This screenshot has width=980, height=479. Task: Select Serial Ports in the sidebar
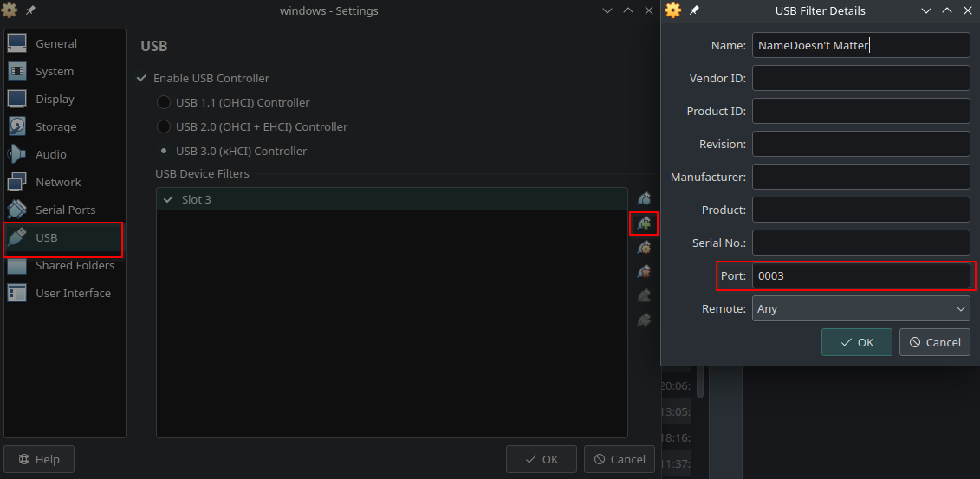point(64,210)
